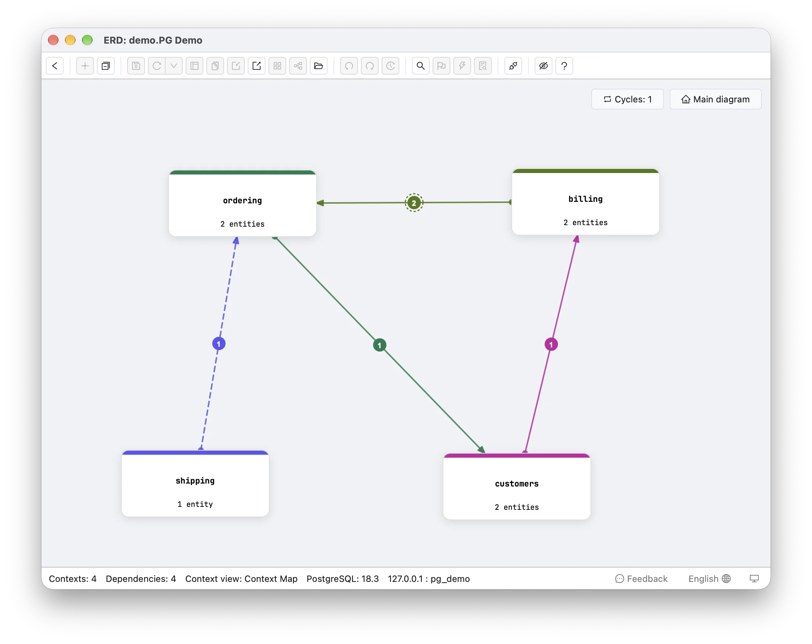Select the billing context box
The height and width of the screenshot is (644, 812).
tap(586, 202)
